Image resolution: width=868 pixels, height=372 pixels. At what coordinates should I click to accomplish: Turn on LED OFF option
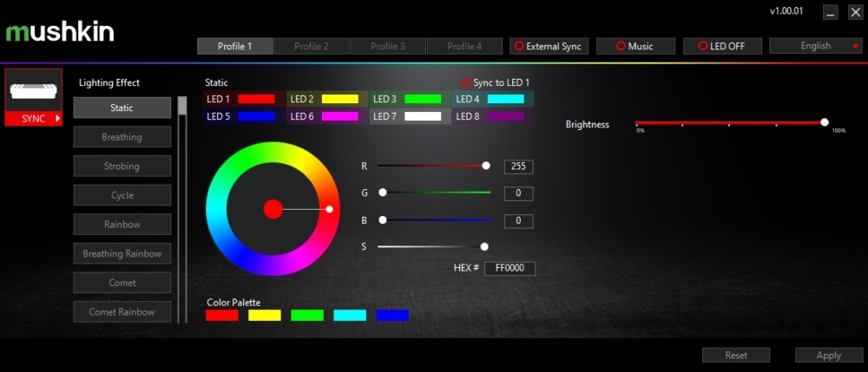(722, 47)
